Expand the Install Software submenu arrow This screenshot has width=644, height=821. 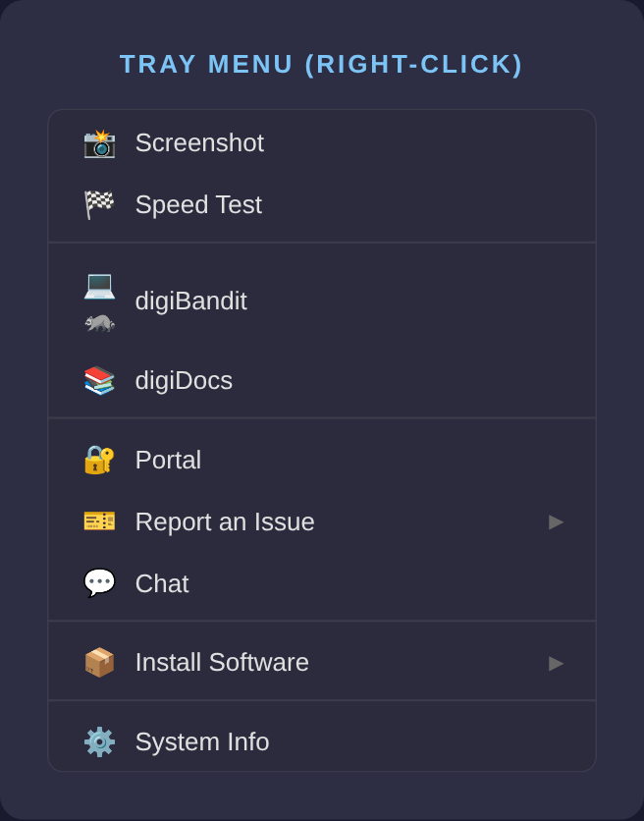(557, 663)
